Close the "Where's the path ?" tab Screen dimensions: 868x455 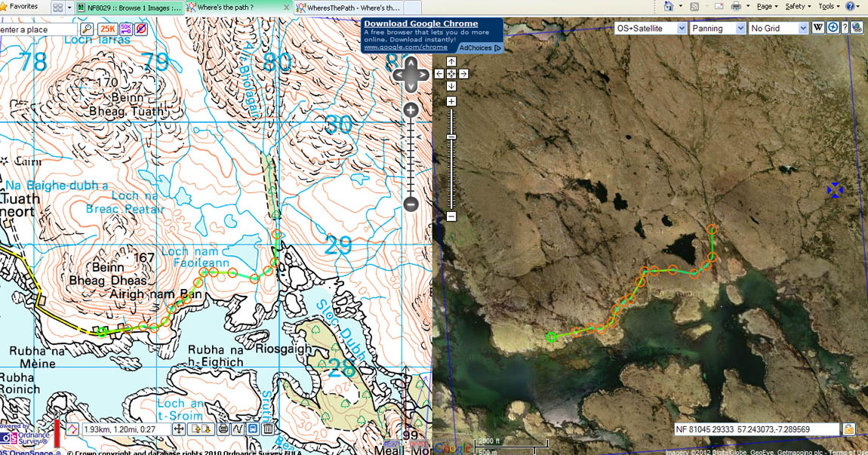(286, 8)
